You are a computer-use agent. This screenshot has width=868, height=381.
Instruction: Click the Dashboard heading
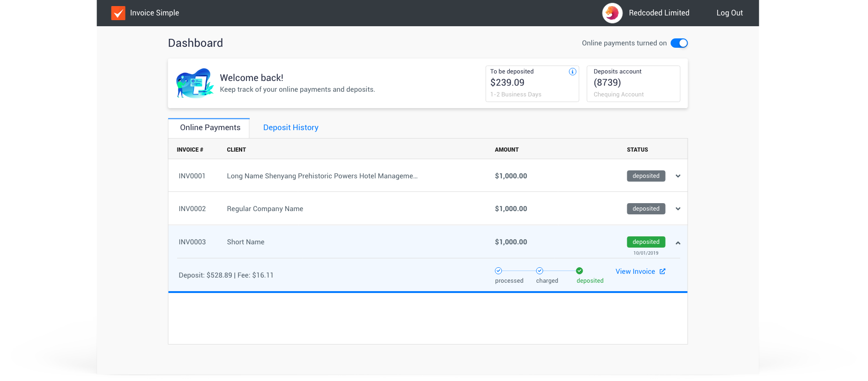[195, 43]
